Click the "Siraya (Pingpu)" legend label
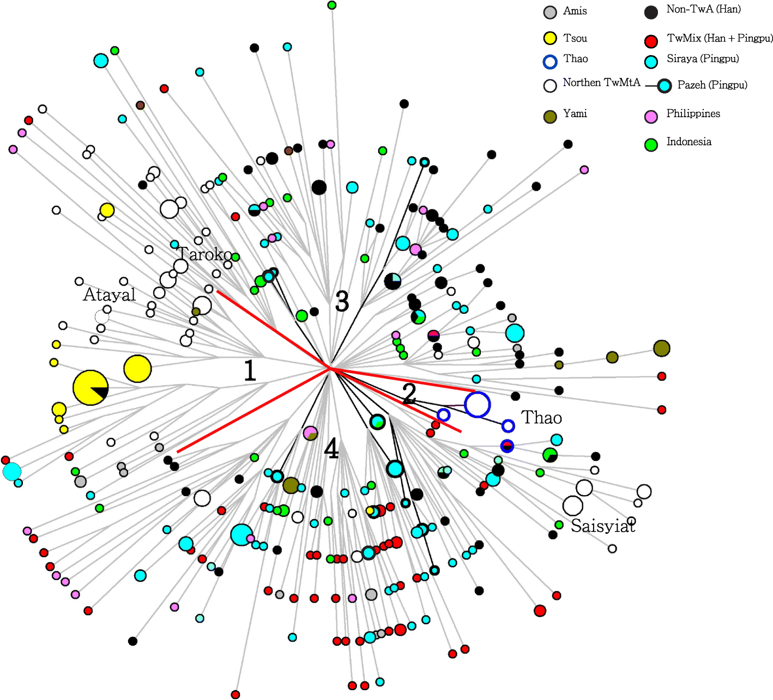 (x=703, y=59)
